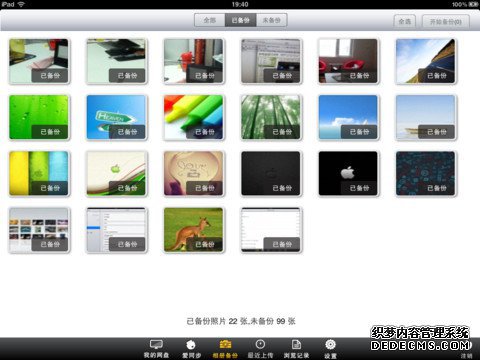Tap the battery indicator icon
The height and width of the screenshot is (360, 480).
473,4
